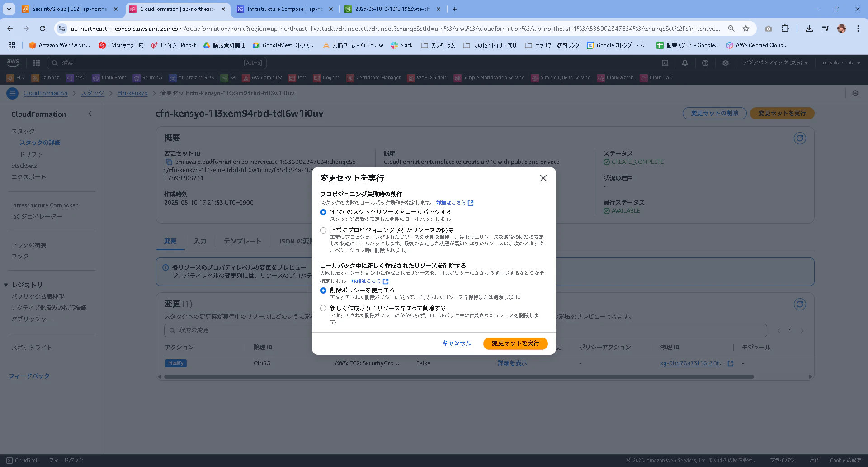This screenshot has height=467, width=868.
Task: Open IaC ジェネレーター in sidebar
Action: click(x=37, y=216)
